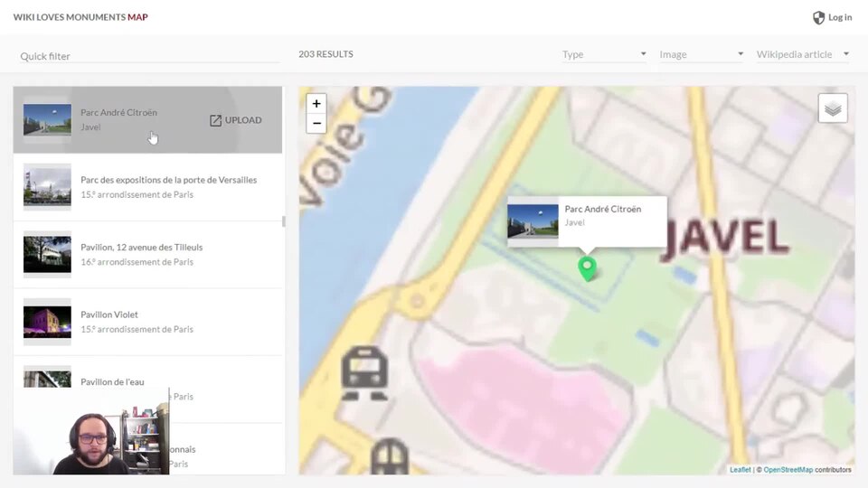Screen dimensions: 868x488
Task: Select the Pavillon de l'eau list item
Action: click(147, 389)
